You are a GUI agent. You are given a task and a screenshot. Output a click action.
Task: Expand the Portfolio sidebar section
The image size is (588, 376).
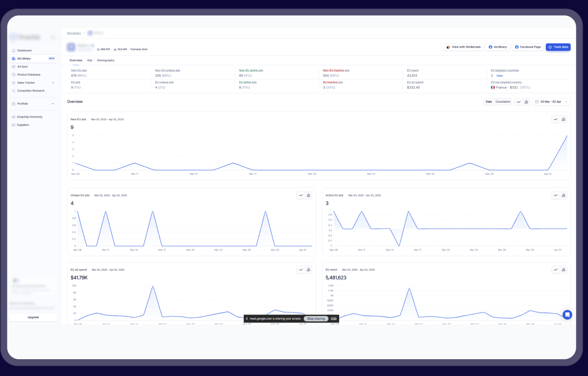click(53, 104)
